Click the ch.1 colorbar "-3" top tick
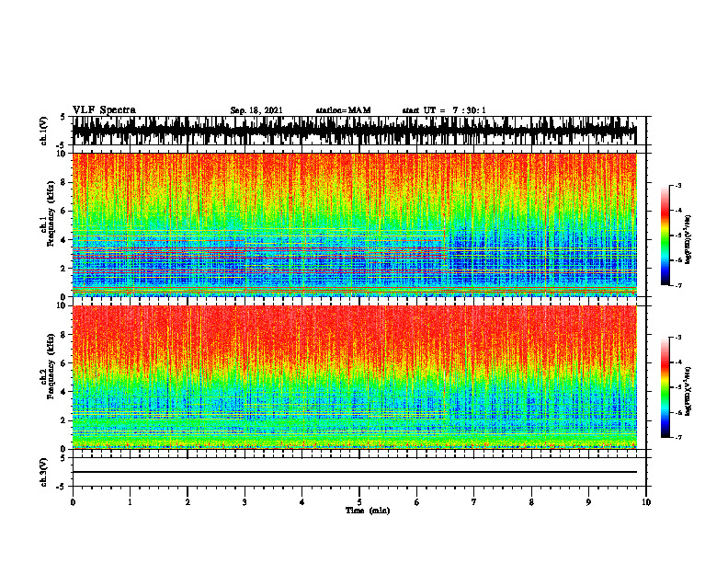The width and height of the screenshot is (728, 563). point(678,186)
